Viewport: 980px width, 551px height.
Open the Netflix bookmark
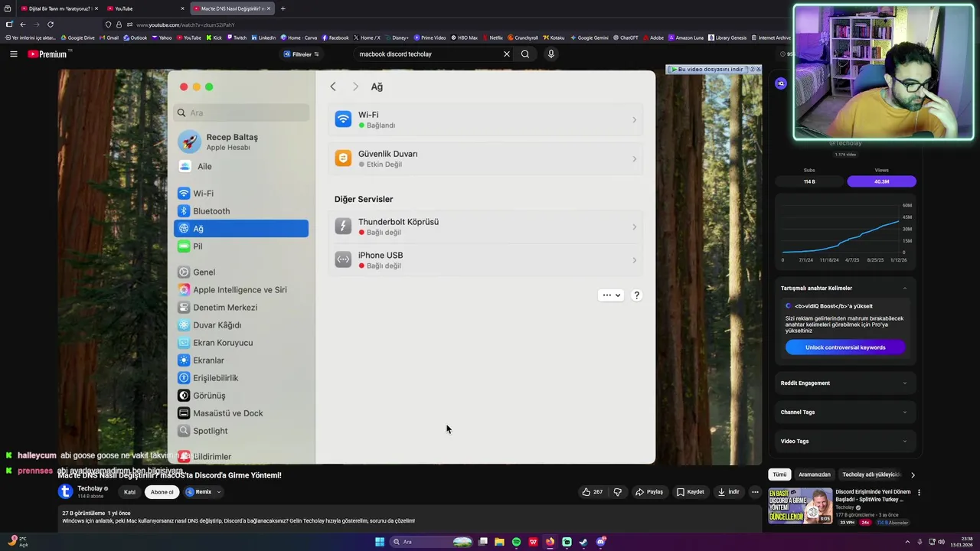pos(492,37)
